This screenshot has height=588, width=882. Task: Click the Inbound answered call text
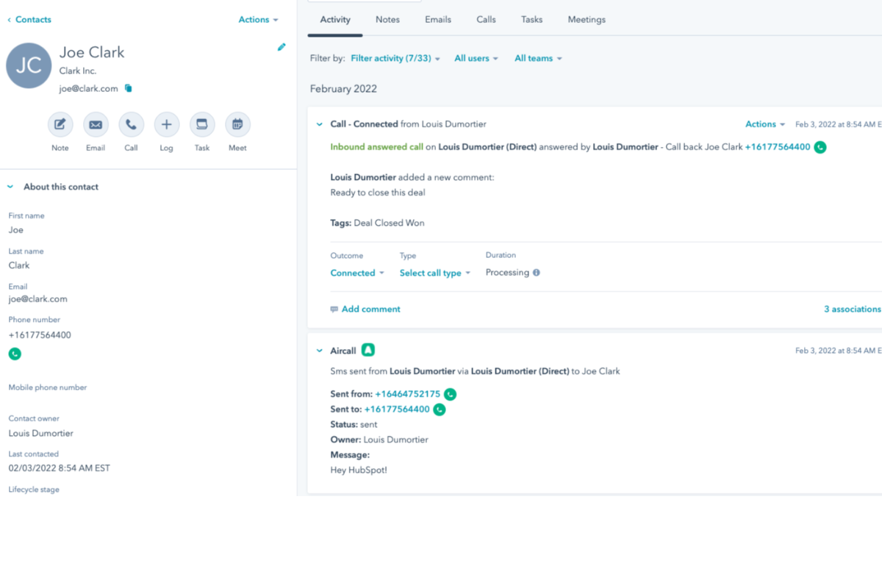point(376,147)
